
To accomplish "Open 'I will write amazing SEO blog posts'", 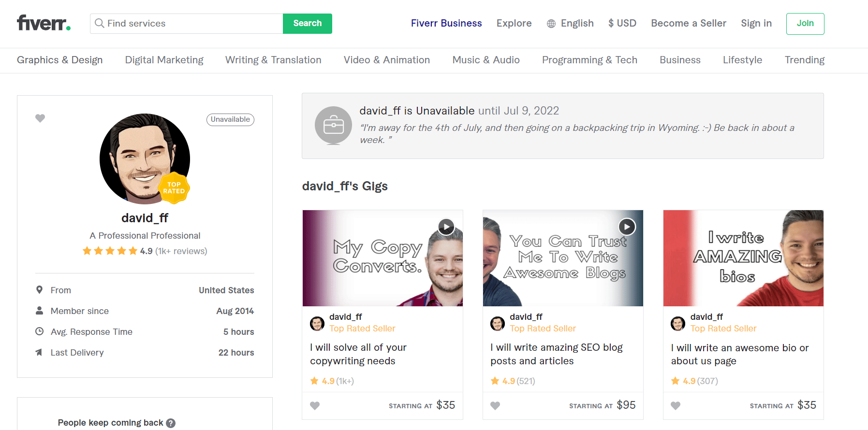I will click(557, 354).
